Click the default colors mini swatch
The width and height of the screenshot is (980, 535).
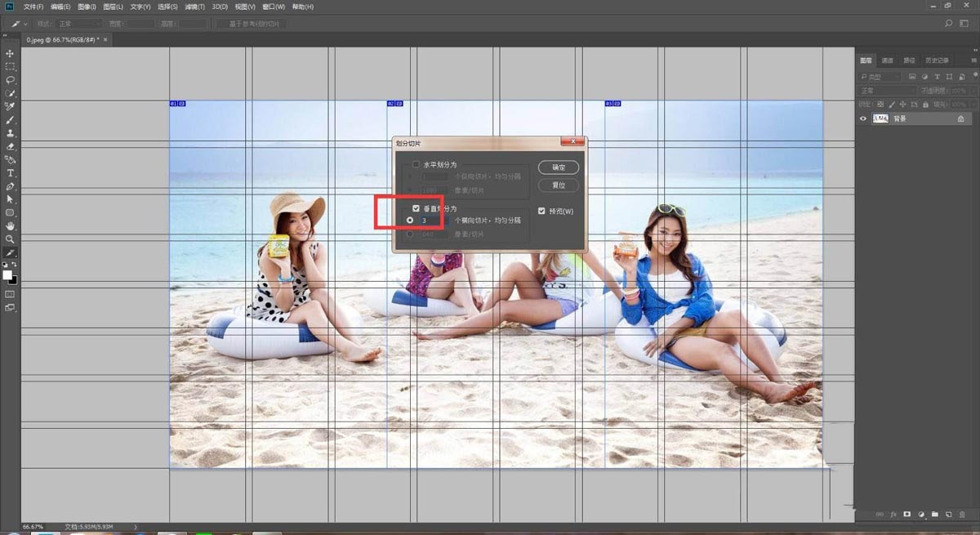click(4, 265)
